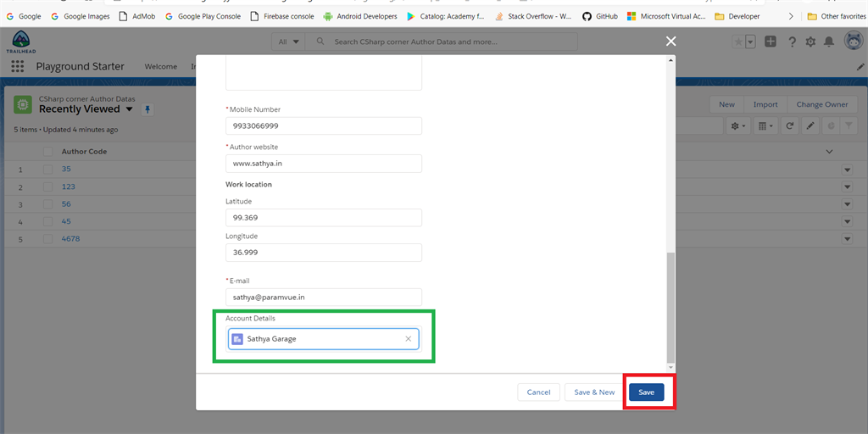Click the Latitude input field
Viewport: 868px width, 434px height.
(x=324, y=218)
